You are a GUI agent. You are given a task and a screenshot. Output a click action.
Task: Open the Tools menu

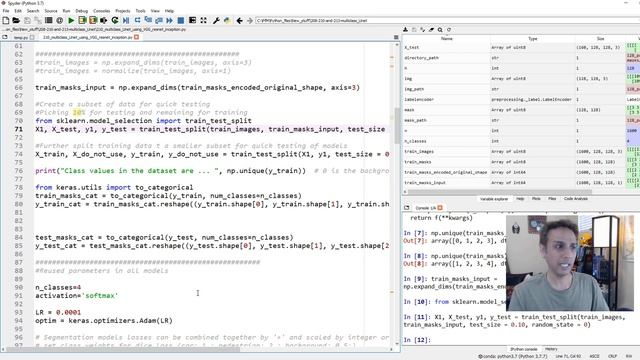(140, 11)
